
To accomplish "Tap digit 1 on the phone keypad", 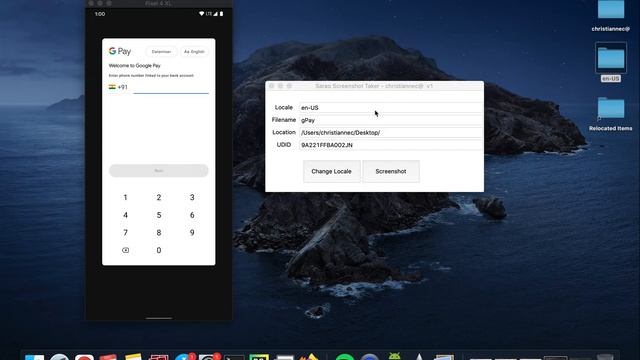I will point(125,198).
